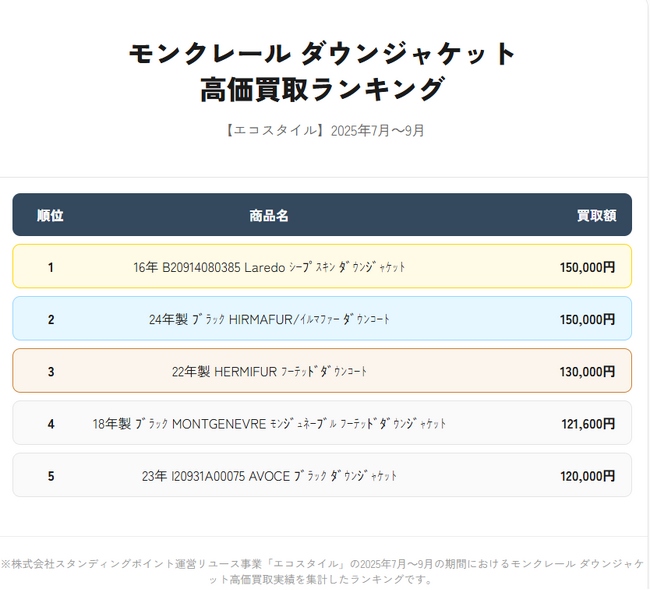The width and height of the screenshot is (650, 590).
Task: Click the rank 2 price 150,000円
Action: click(x=587, y=319)
